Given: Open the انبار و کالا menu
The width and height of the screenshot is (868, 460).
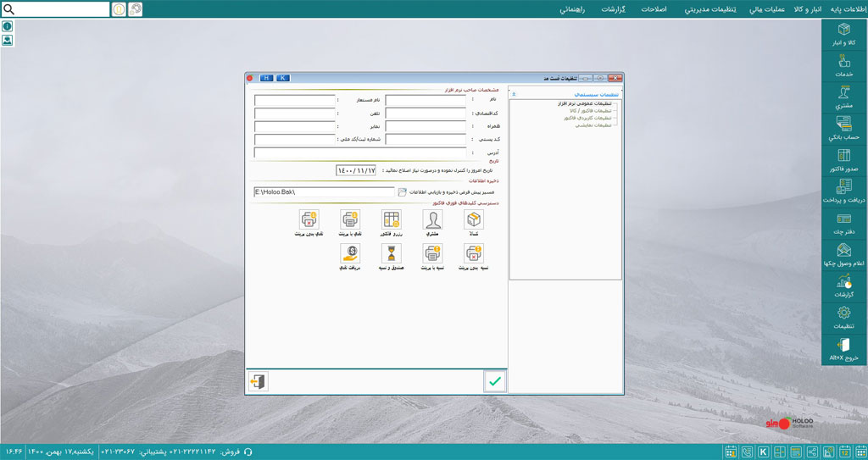Looking at the screenshot, I should pyautogui.click(x=808, y=9).
